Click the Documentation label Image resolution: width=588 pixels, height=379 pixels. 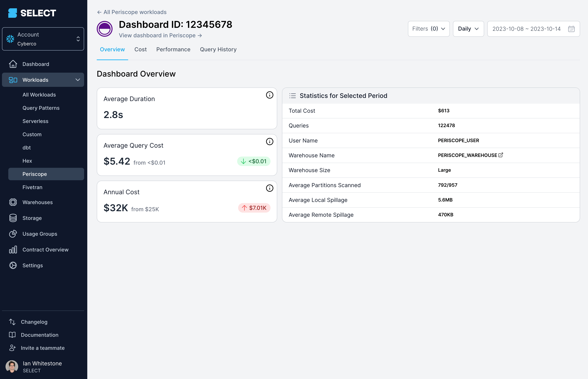(40, 335)
